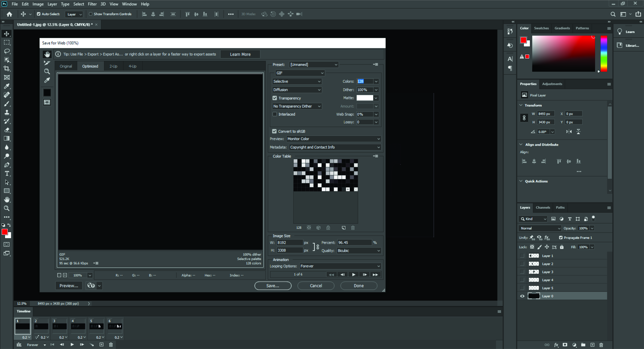Open the Filter menu
The image size is (644, 349).
(92, 4)
